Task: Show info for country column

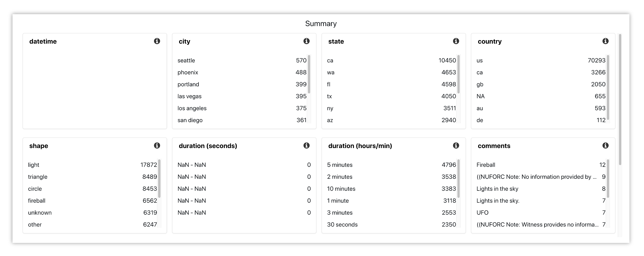Action: [606, 41]
